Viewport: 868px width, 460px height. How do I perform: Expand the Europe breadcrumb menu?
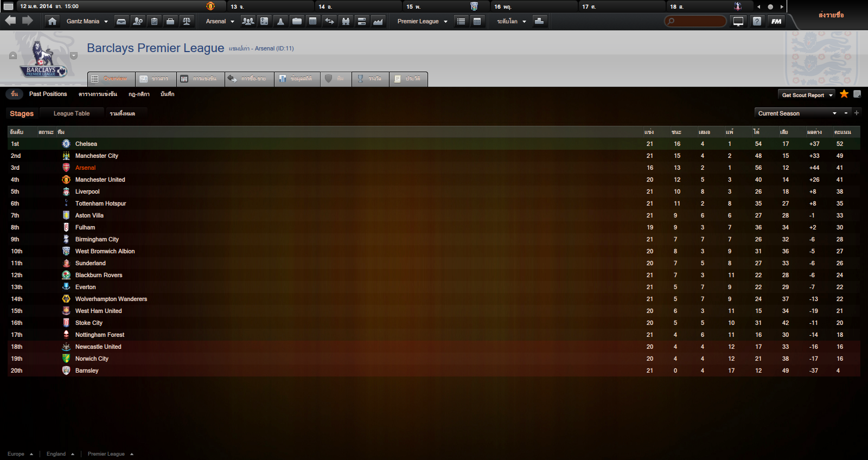20,454
